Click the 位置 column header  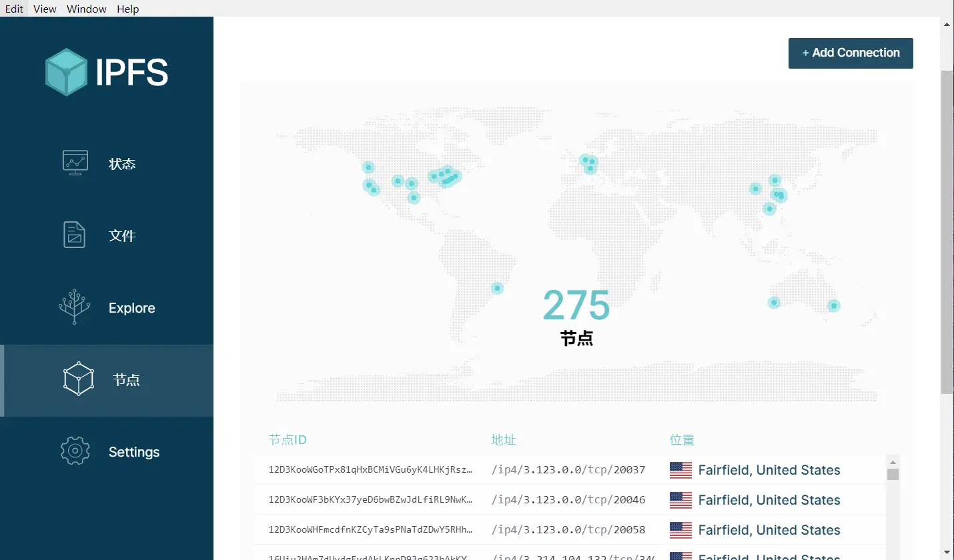682,440
